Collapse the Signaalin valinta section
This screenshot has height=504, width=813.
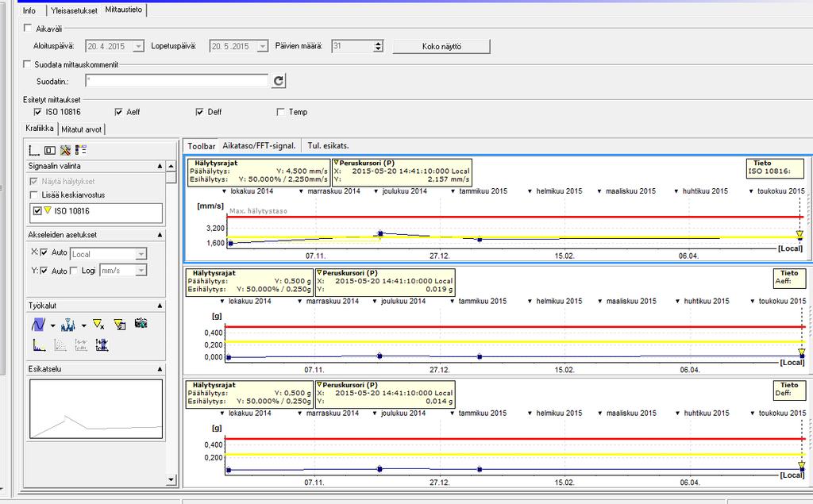[160, 167]
